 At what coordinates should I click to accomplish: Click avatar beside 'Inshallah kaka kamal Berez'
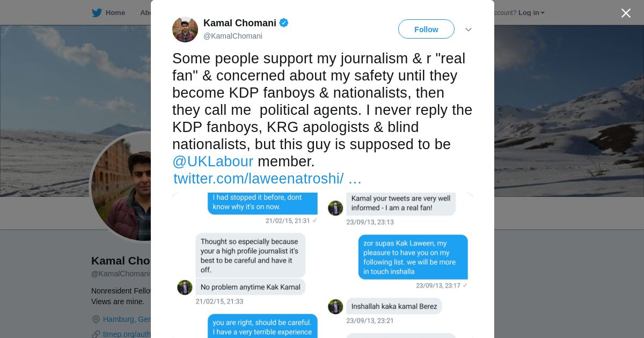click(x=335, y=307)
